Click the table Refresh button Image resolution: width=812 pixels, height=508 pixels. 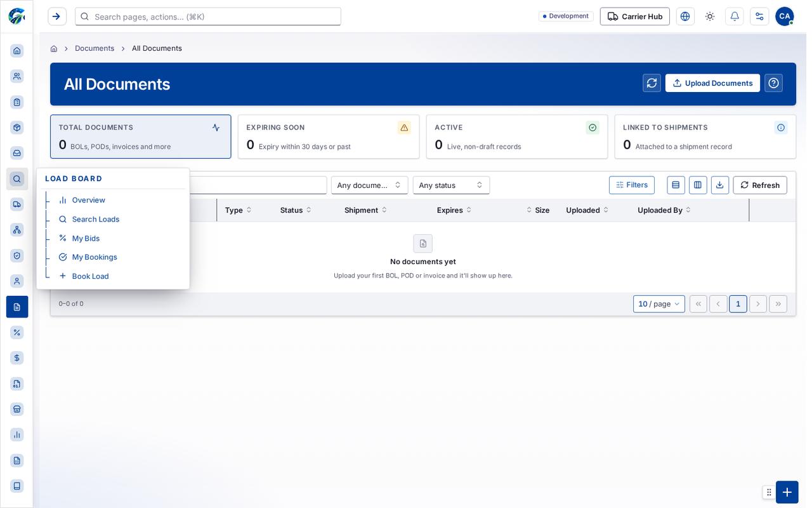pyautogui.click(x=760, y=185)
